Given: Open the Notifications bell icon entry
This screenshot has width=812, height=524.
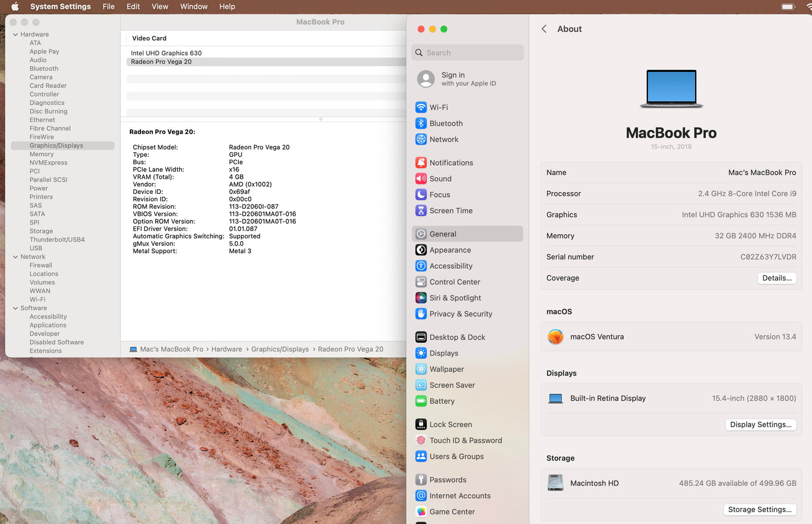Looking at the screenshot, I should 421,163.
